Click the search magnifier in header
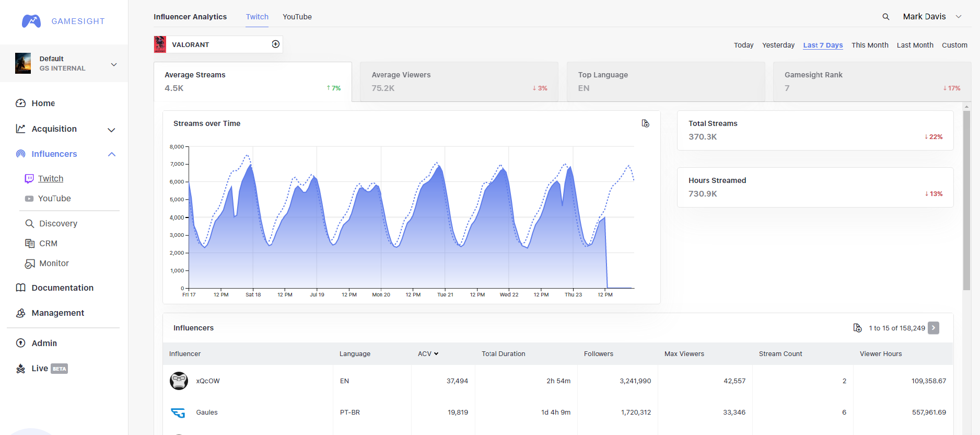The height and width of the screenshot is (435, 980). coord(886,17)
